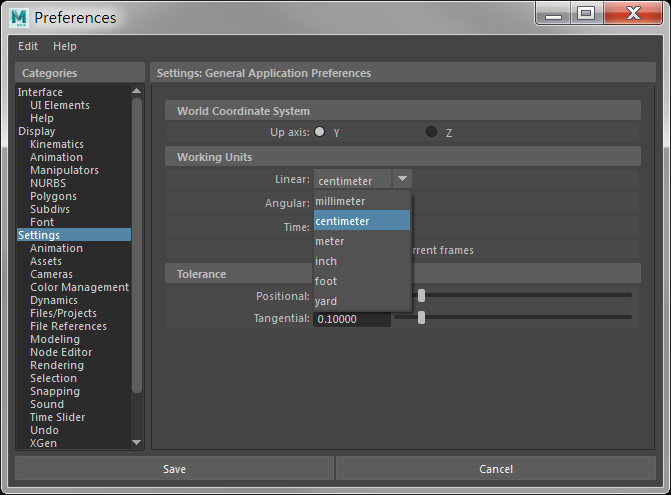Select the Dynamics category
The image size is (671, 495).
coord(54,300)
